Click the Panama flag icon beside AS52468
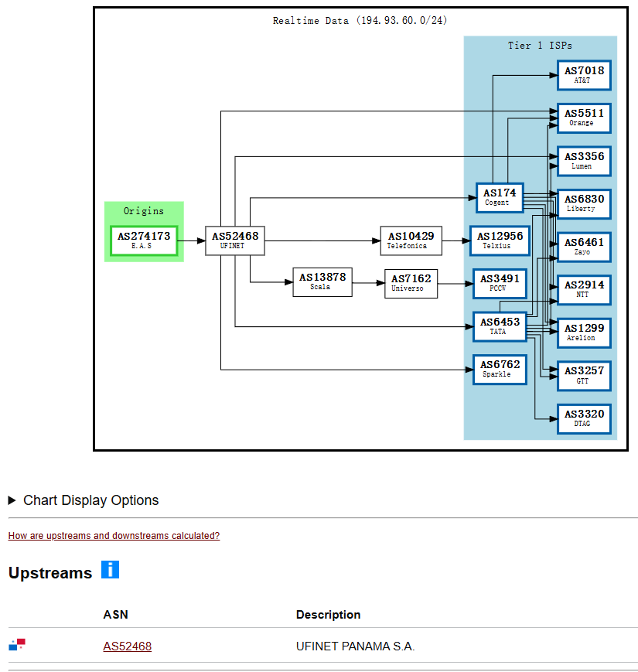The image size is (638, 672). point(17,645)
